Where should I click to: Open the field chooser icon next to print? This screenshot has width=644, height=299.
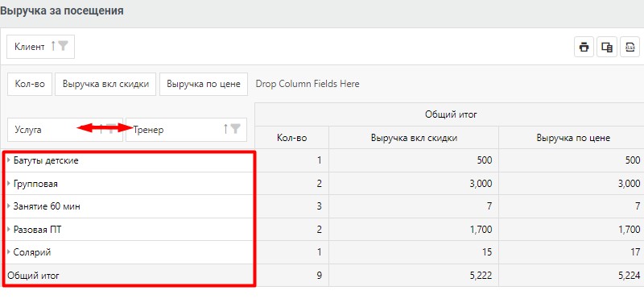[x=607, y=47]
